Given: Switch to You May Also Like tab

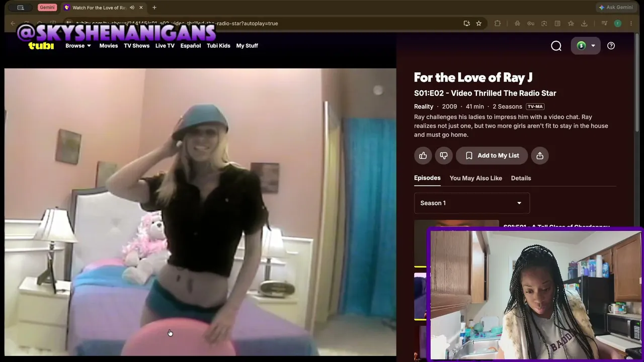Looking at the screenshot, I should point(476,178).
